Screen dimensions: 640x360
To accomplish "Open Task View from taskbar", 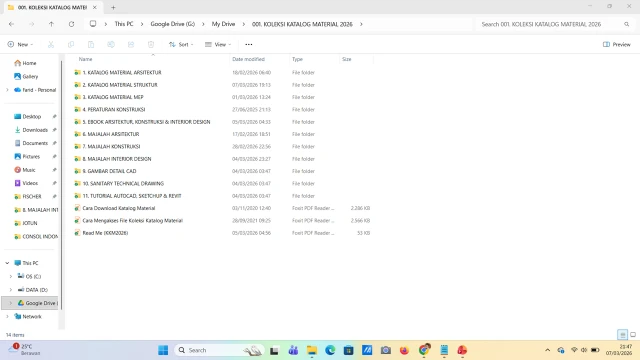I will point(274,350).
